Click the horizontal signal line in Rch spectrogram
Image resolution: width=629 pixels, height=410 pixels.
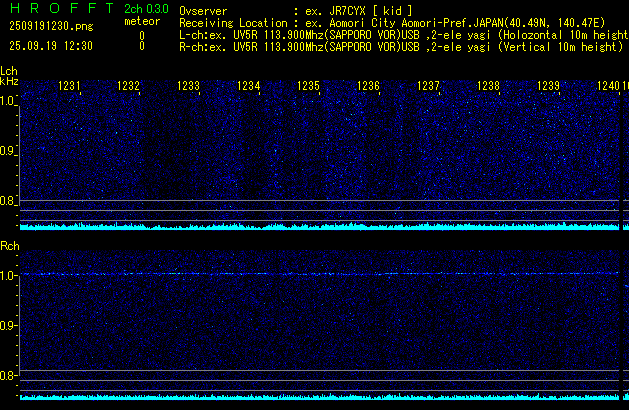[320, 273]
